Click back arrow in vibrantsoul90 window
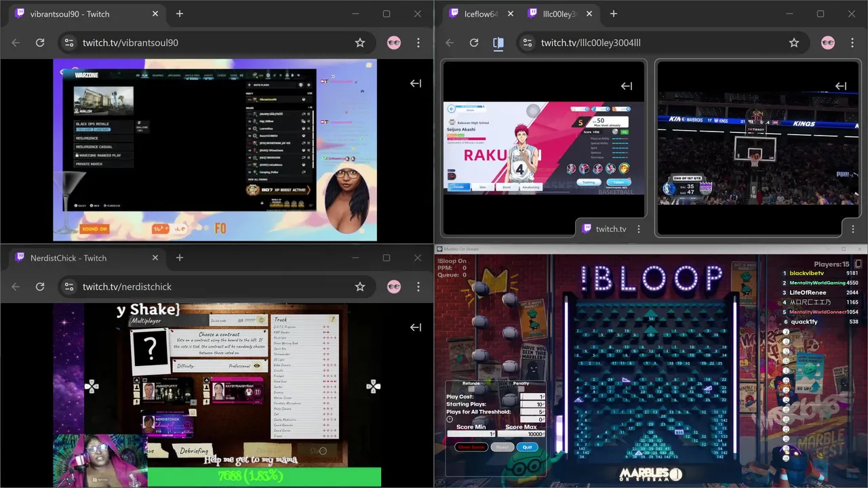 pyautogui.click(x=16, y=43)
